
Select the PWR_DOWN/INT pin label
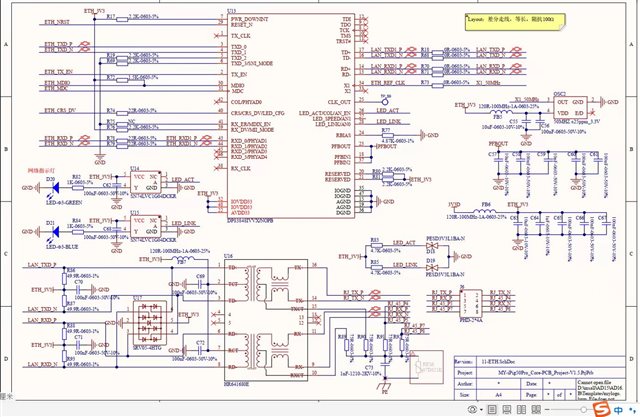coord(249,19)
